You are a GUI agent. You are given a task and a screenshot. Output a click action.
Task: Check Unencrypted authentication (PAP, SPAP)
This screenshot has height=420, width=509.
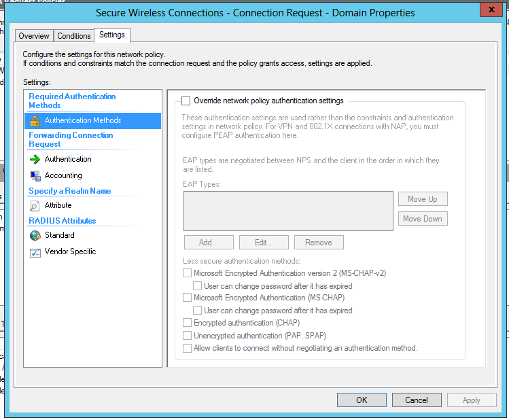187,335
